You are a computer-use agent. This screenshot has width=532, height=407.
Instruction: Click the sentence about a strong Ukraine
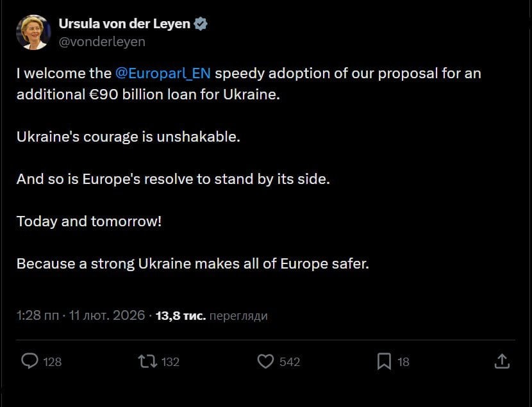(x=192, y=263)
